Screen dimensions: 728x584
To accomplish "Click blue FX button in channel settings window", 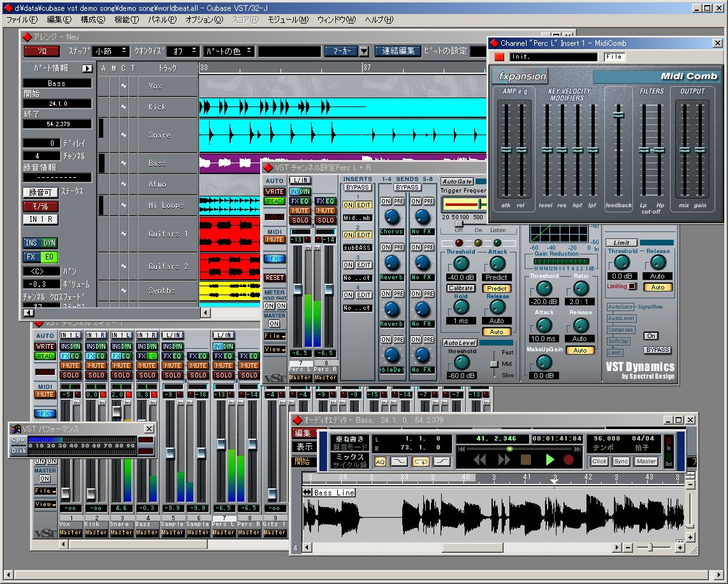I will (x=274, y=259).
